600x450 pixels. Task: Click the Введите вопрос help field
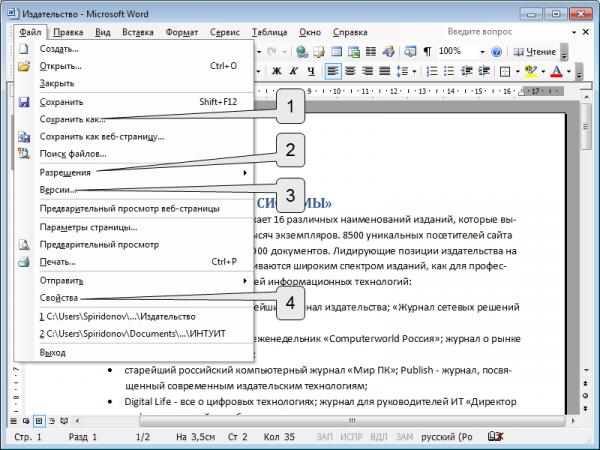tap(507, 32)
